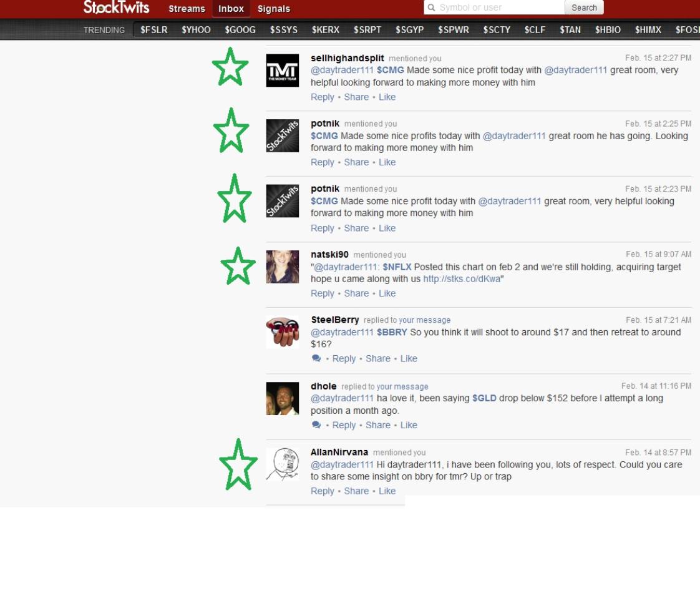Click the StockTwits logo
Viewport: 700px width, 593px height.
point(116,7)
